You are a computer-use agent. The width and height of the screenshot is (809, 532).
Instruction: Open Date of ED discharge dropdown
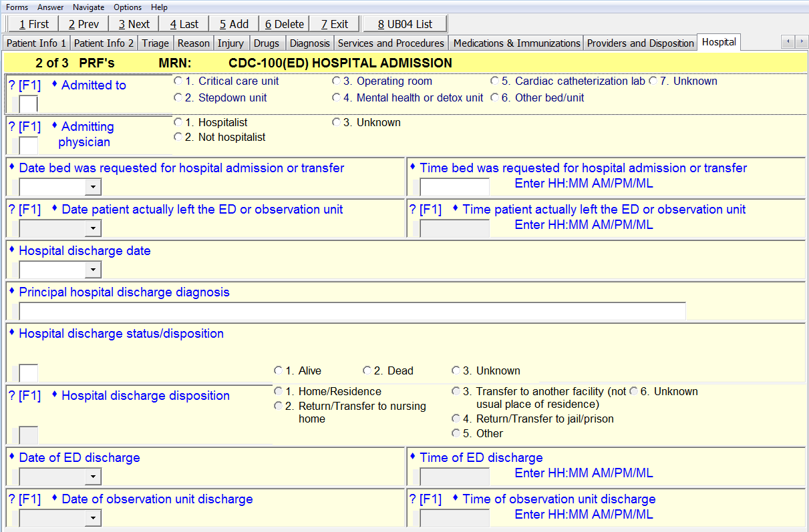tap(94, 477)
